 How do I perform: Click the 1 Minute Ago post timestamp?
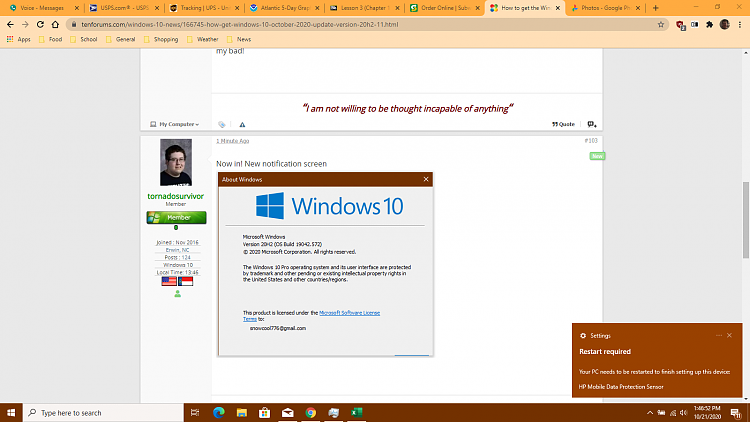coord(232,141)
